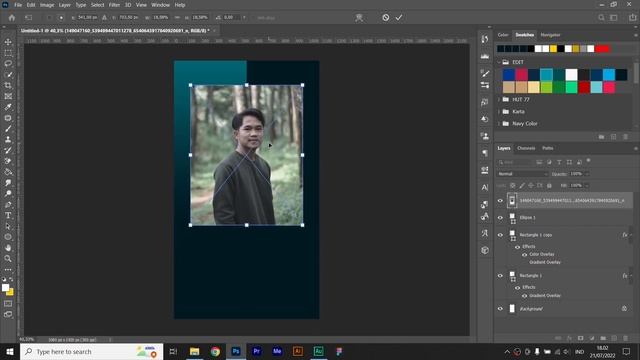The image size is (640, 360).
Task: Open Premiere Pro from taskbar
Action: click(x=257, y=351)
